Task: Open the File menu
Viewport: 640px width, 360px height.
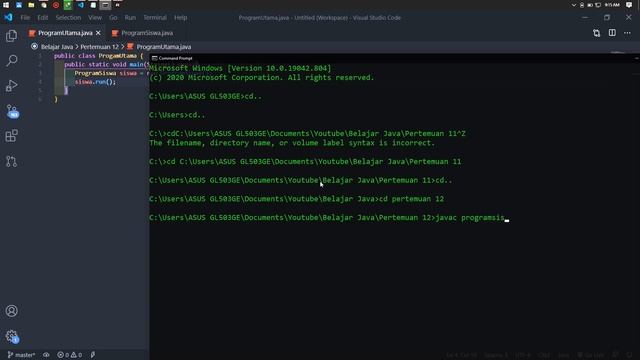Action: pyautogui.click(x=25, y=18)
